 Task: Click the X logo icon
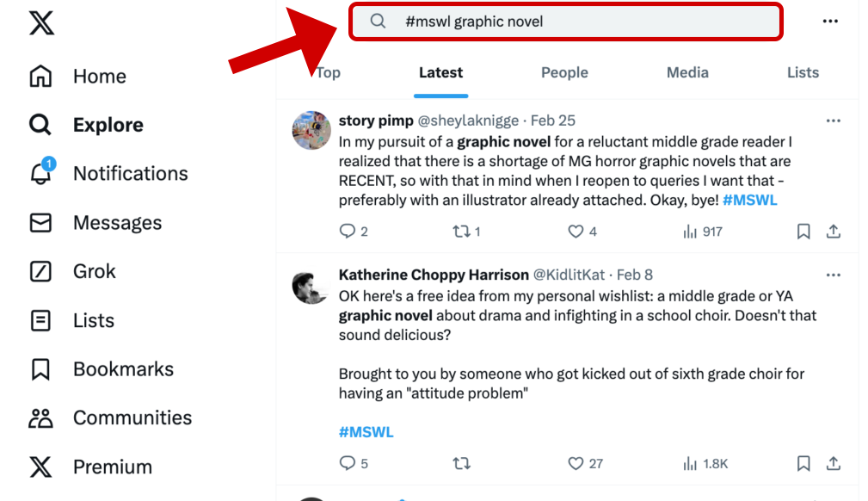pyautogui.click(x=41, y=23)
